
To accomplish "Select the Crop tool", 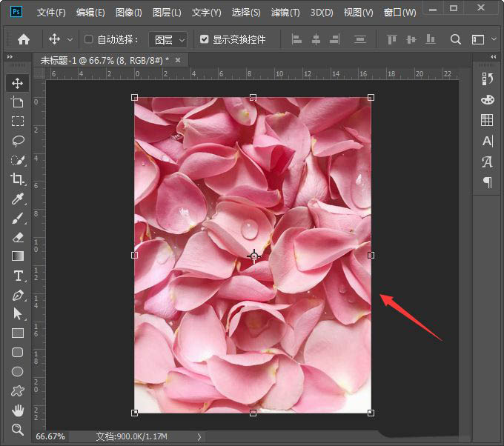I will [x=17, y=179].
